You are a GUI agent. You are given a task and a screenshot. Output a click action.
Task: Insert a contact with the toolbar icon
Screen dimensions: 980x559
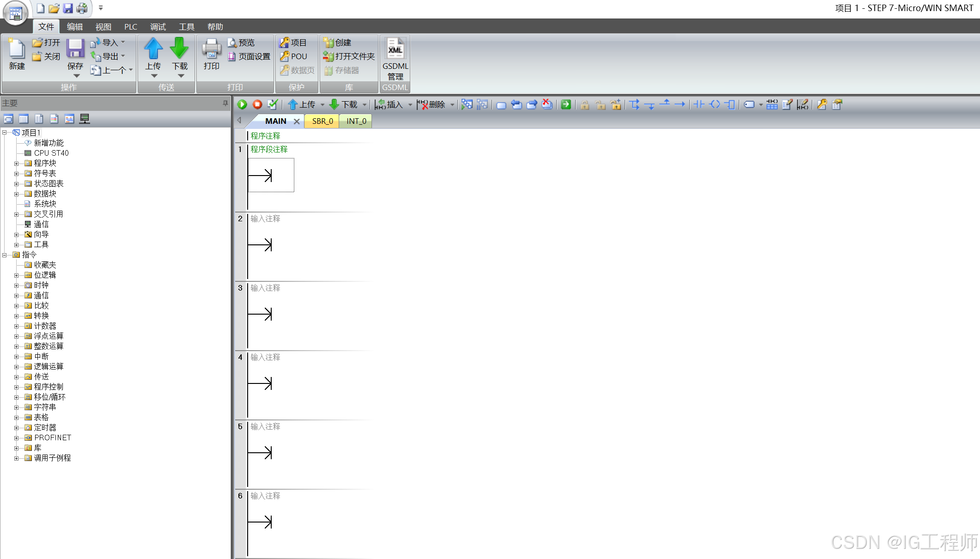pos(699,105)
